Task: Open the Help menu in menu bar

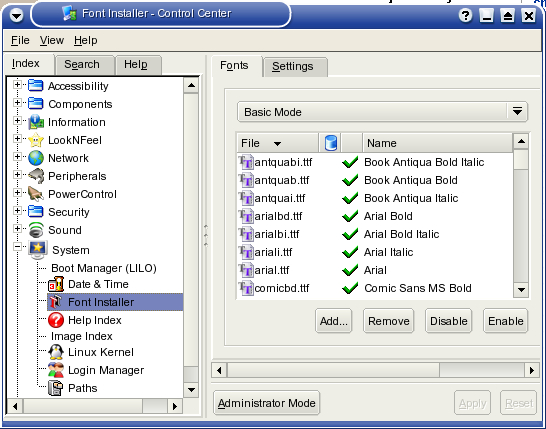Action: tap(85, 40)
